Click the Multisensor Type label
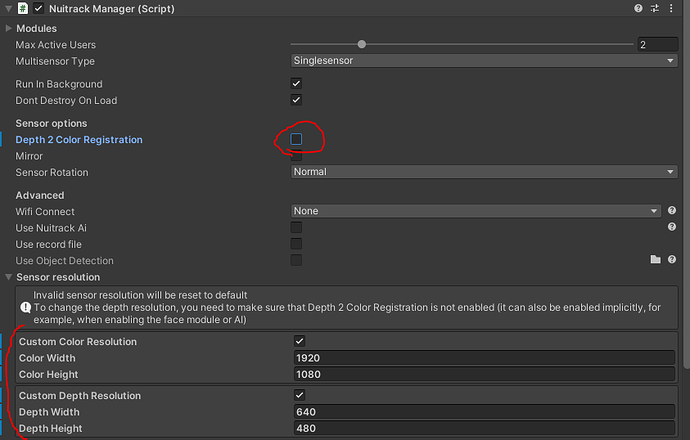690x440 pixels. [x=55, y=61]
